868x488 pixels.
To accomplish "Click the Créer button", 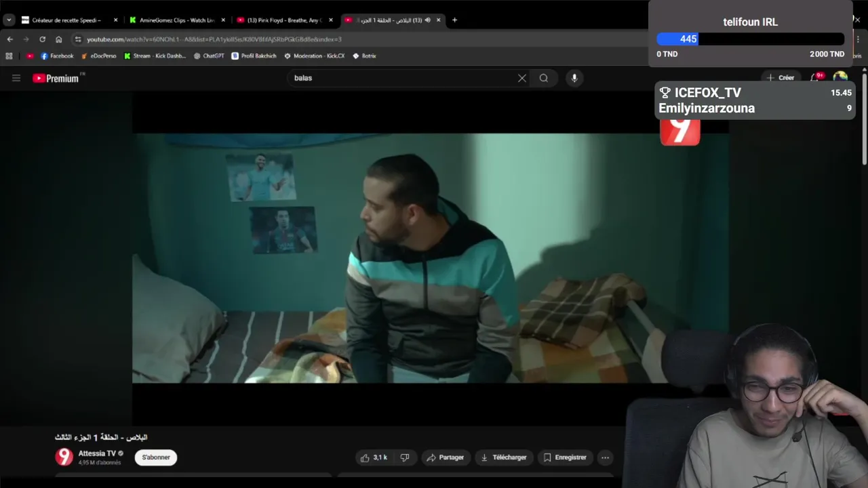I will pos(781,78).
